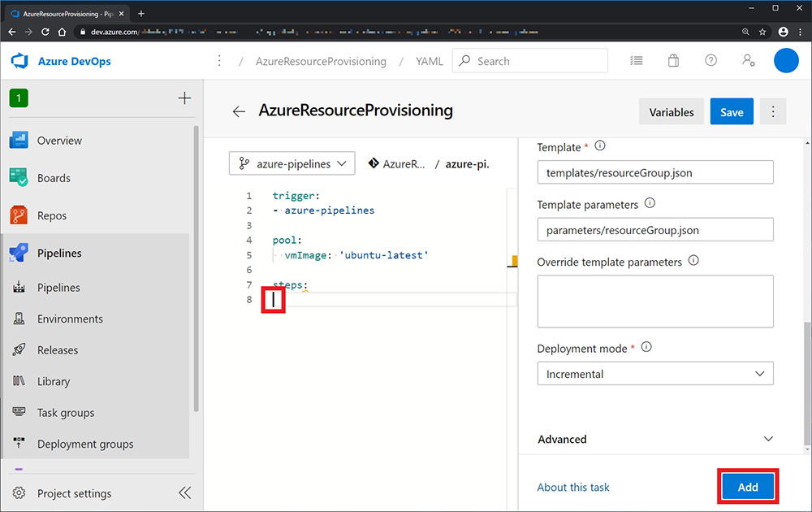Open more actions menu beside Save
The height and width of the screenshot is (512, 812).
(x=773, y=111)
